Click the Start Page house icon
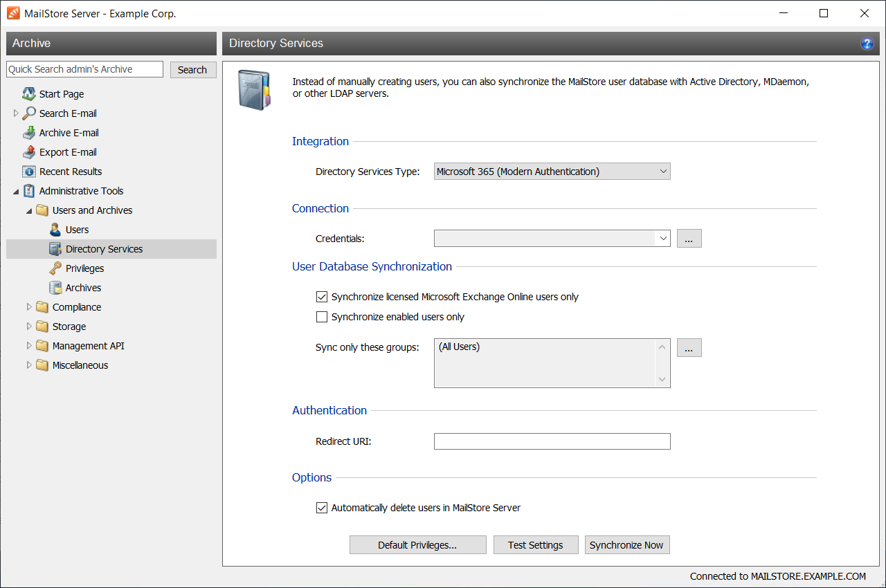The height and width of the screenshot is (588, 886). (28, 94)
